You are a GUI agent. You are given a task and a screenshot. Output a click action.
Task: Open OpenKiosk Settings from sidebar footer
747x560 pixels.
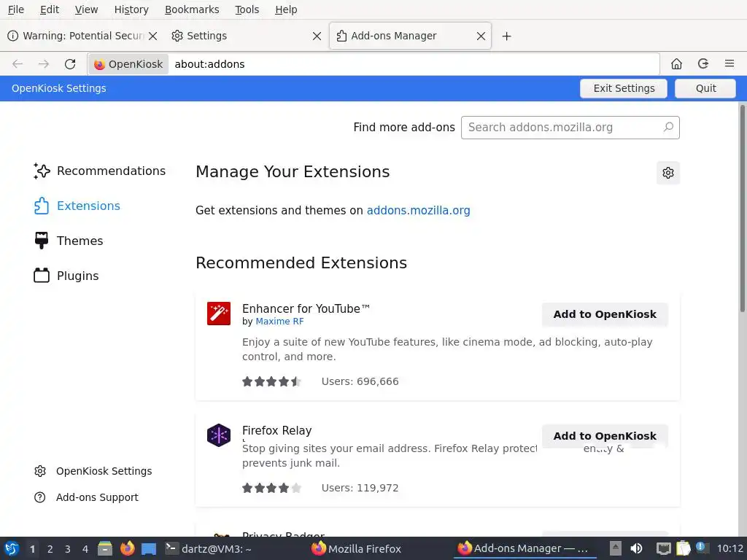coord(93,471)
